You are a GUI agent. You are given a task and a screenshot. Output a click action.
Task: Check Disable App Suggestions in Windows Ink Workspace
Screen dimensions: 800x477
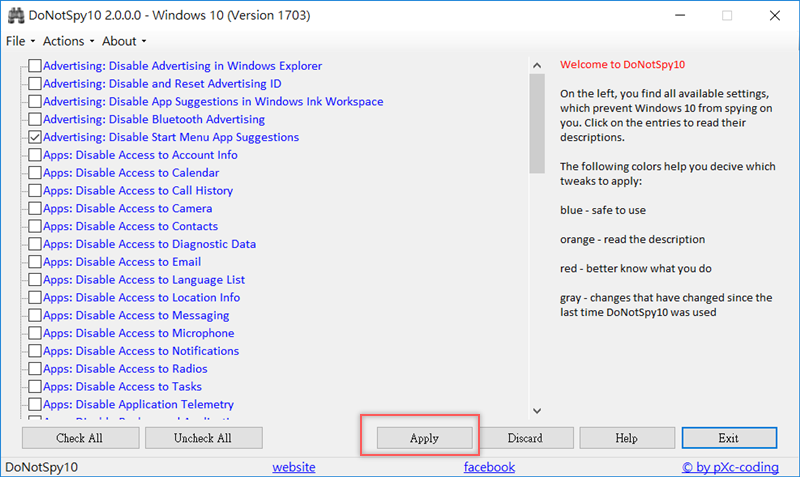click(35, 102)
